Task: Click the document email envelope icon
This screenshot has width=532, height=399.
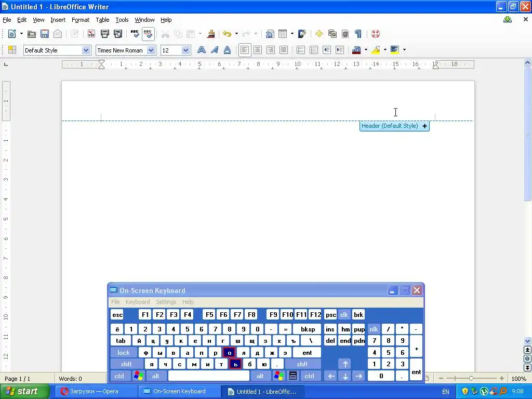Action: click(58, 34)
